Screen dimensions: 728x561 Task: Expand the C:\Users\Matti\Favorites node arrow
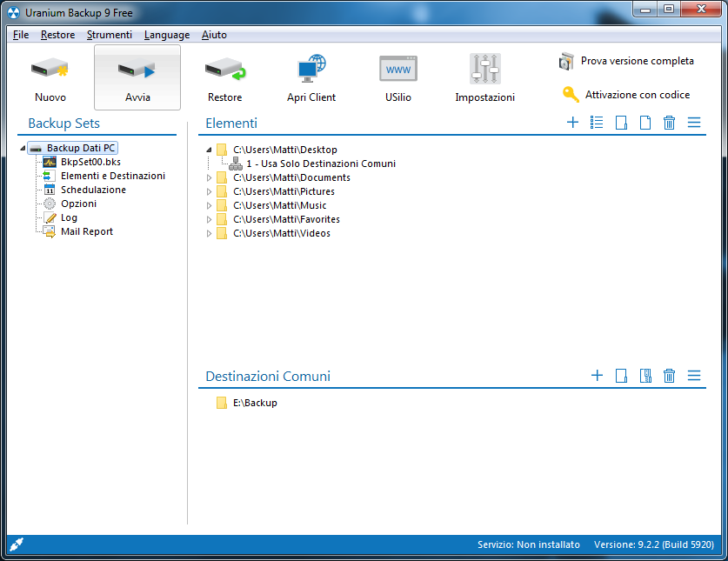pyautogui.click(x=209, y=219)
